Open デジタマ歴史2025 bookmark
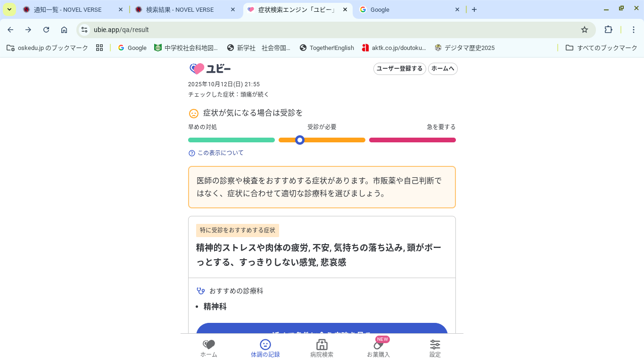 coord(464,48)
